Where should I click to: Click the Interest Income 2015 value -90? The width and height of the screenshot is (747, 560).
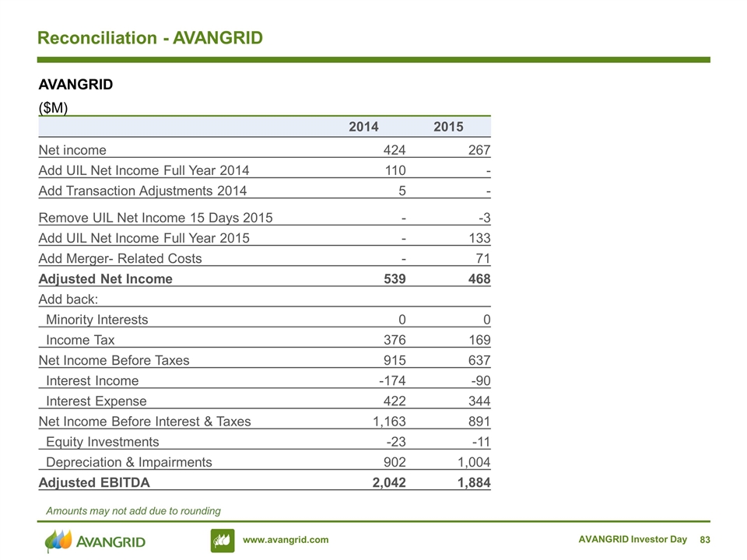[x=481, y=381]
